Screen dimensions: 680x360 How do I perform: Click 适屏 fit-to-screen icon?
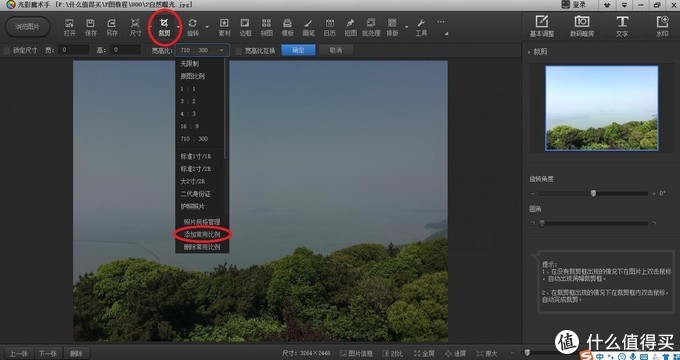[x=455, y=353]
